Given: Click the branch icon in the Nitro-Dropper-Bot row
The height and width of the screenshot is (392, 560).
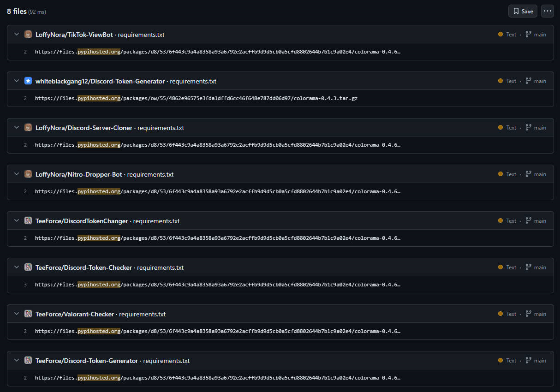Looking at the screenshot, I should click(x=529, y=174).
